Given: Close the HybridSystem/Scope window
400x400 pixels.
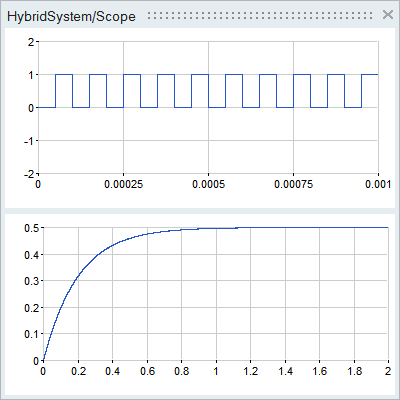Looking at the screenshot, I should pos(388,15).
